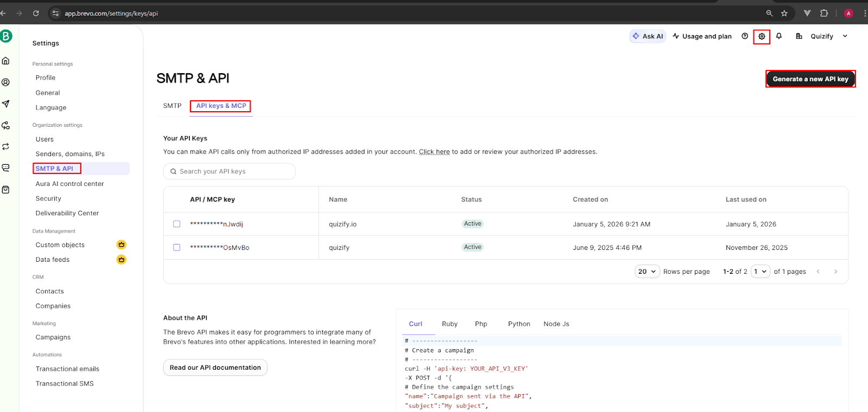Open settings gear icon in header
This screenshot has height=412, width=868.
click(x=762, y=36)
